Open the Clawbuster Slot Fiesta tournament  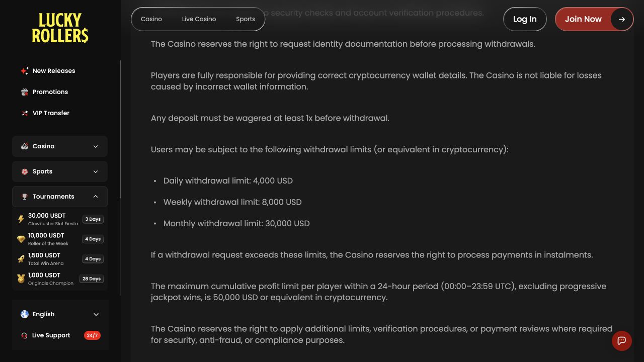[x=60, y=219]
